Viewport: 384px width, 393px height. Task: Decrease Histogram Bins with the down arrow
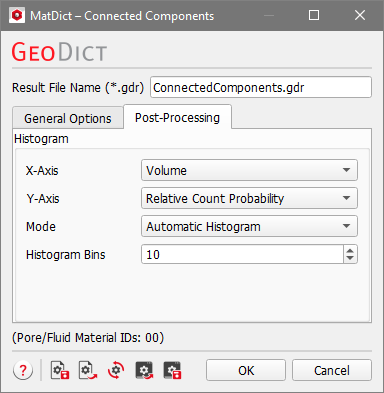tap(350, 259)
